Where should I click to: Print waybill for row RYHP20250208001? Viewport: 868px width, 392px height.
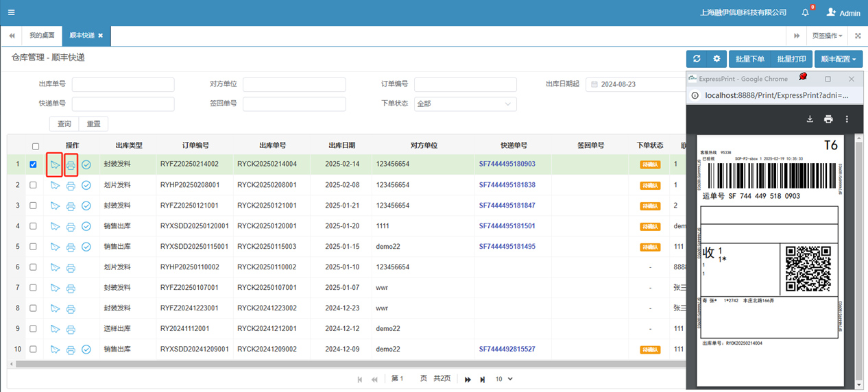tap(71, 185)
